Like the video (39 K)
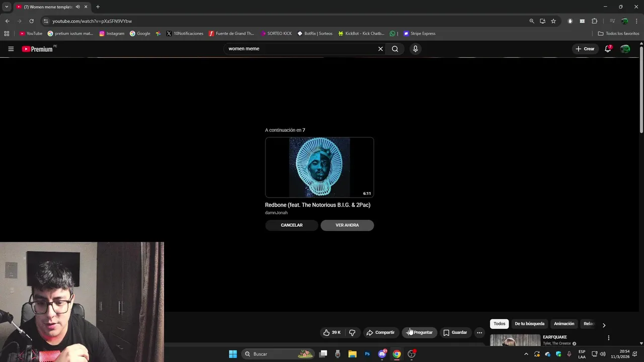 [332, 332]
